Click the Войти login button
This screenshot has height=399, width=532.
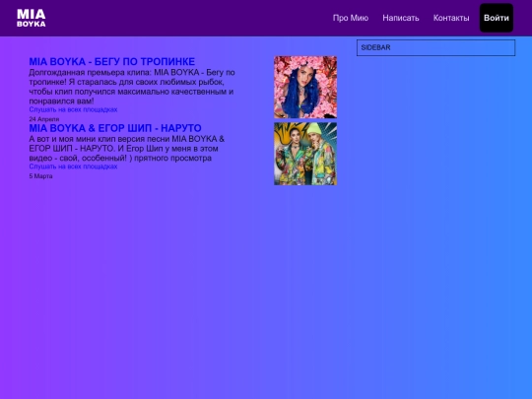point(496,18)
